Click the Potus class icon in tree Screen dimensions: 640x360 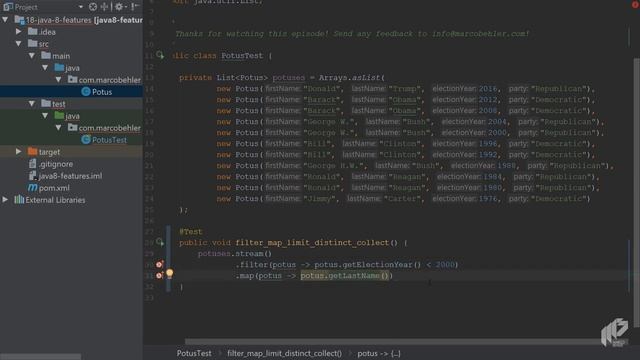(86, 91)
